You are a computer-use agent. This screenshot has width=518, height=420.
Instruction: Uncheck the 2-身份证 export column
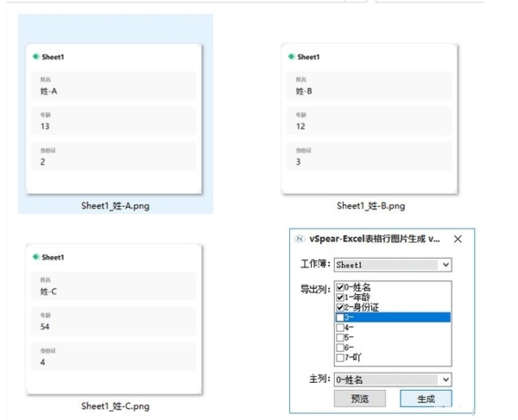[340, 308]
